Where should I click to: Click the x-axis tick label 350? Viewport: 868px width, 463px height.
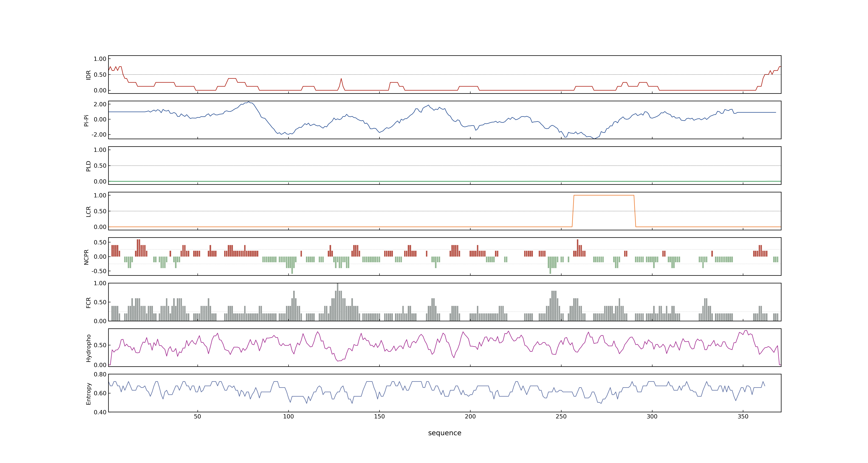tap(743, 416)
